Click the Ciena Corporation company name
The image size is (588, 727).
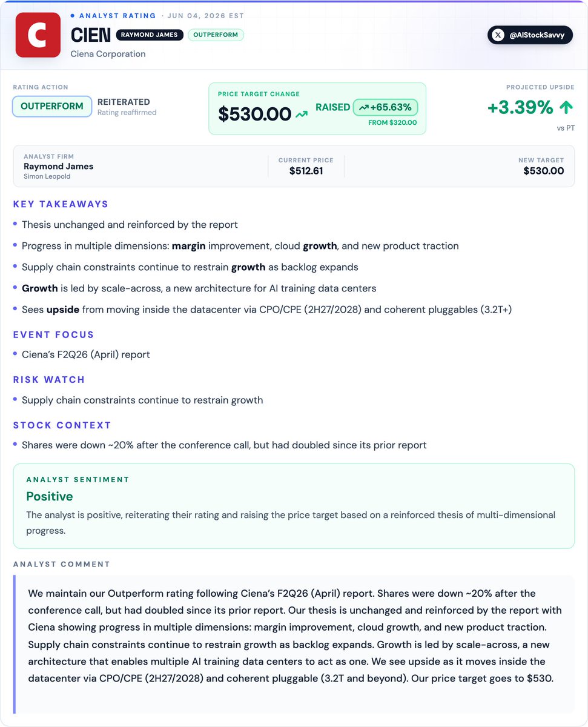[x=108, y=54]
